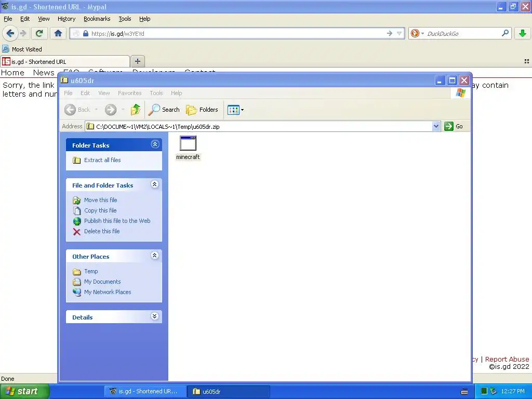Select the is.gd - Shortened URL tab
This screenshot has width=532, height=399.
pyautogui.click(x=65, y=61)
